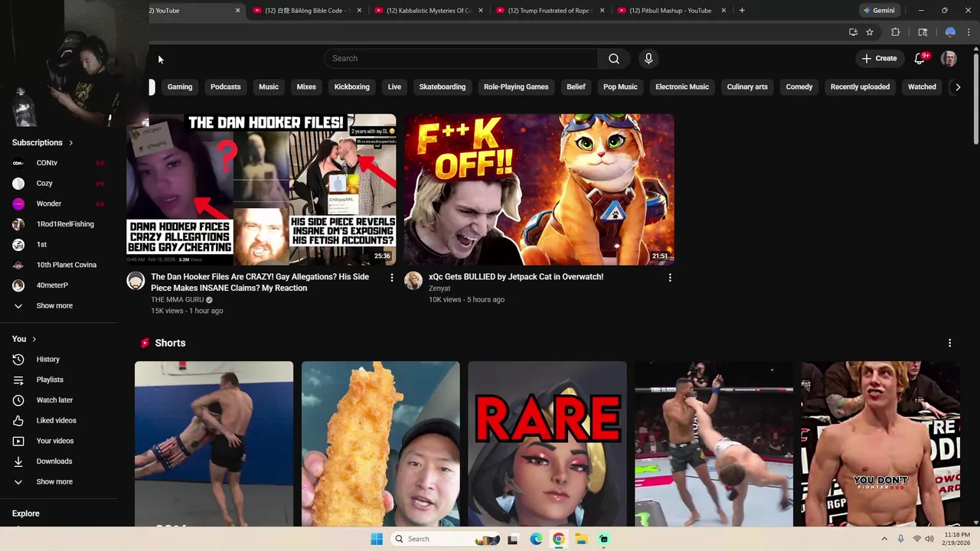Open a new browser tab
The image size is (980, 551).
[742, 11]
